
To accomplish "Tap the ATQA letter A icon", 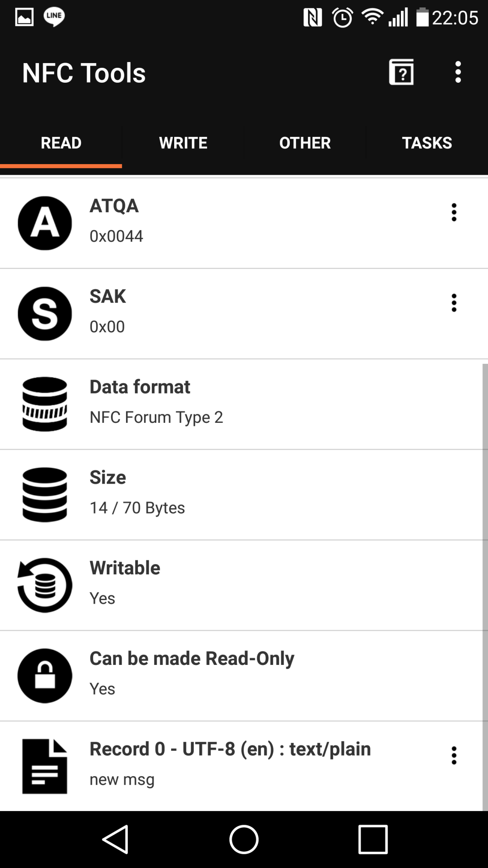I will coord(45,223).
